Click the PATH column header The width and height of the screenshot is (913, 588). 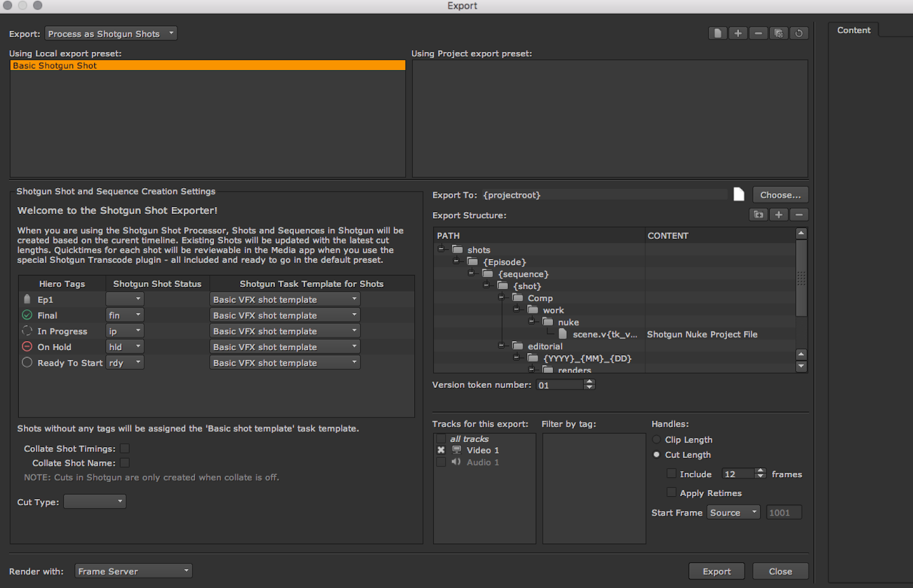539,236
